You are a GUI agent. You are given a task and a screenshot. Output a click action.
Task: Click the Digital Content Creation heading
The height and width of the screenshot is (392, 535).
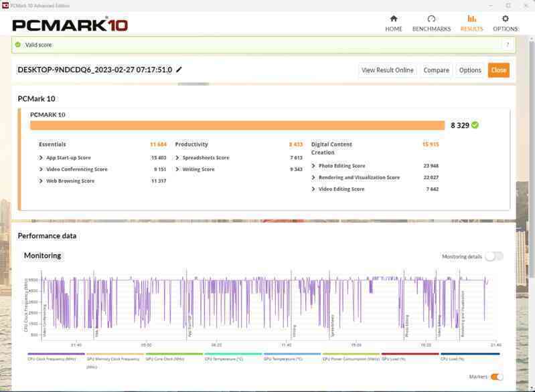click(x=331, y=149)
